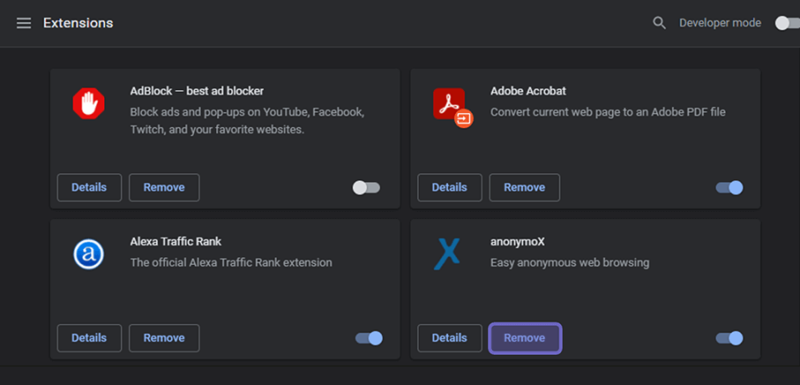The width and height of the screenshot is (800, 385).
Task: Click the search extensions magnifier icon
Action: coord(659,23)
